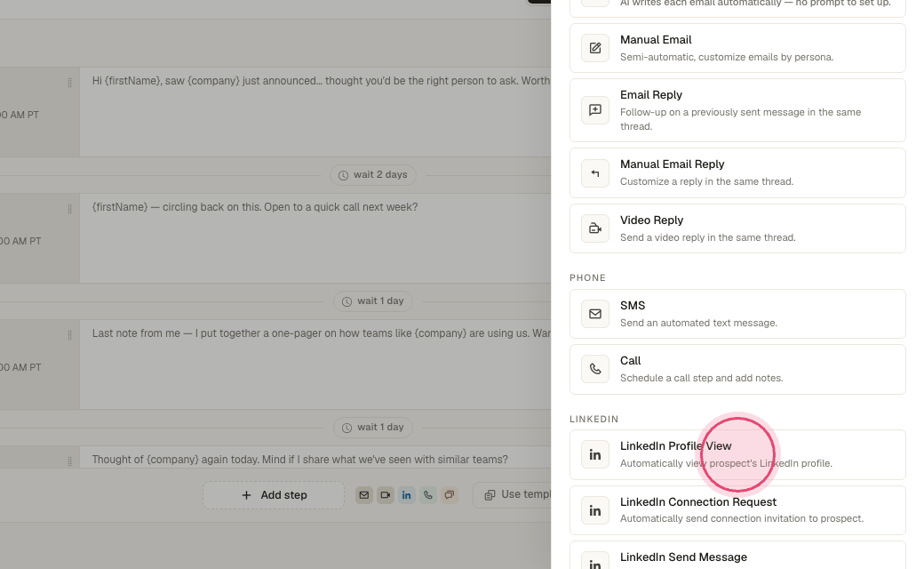
Task: Click the Add step button
Action: (274, 495)
